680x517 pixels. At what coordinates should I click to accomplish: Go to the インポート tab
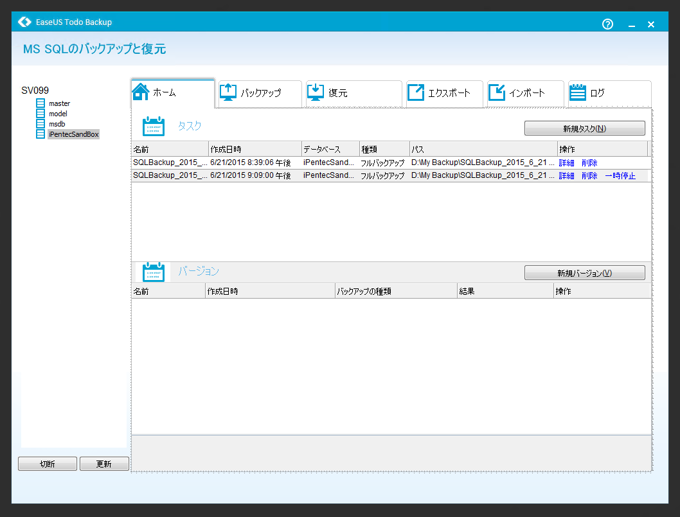pos(526,93)
